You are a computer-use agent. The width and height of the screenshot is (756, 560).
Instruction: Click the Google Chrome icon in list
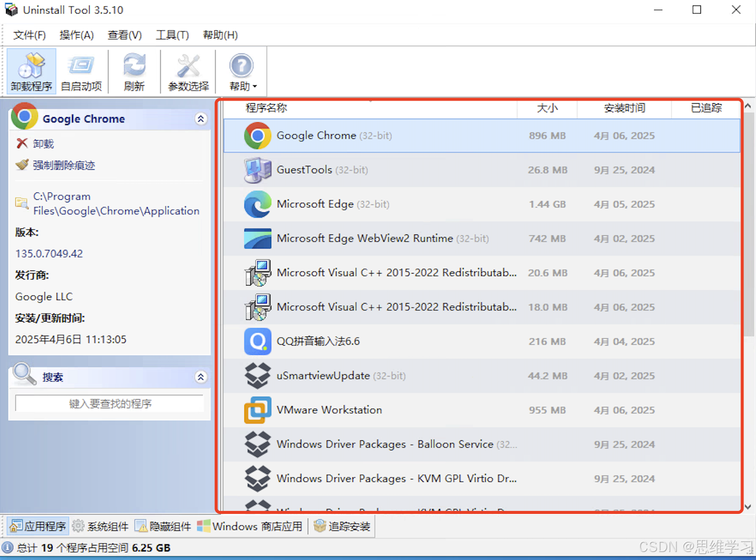point(257,136)
